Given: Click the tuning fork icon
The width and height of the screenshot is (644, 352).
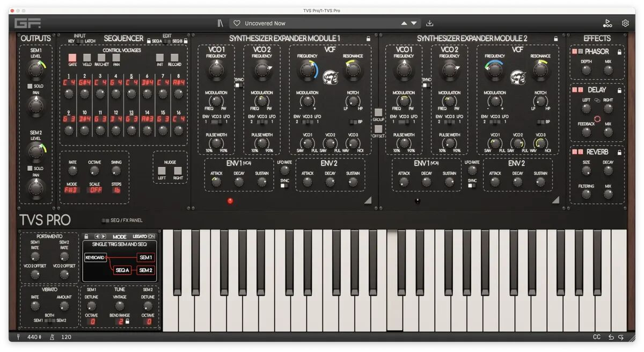Looking at the screenshot, I should [x=18, y=337].
